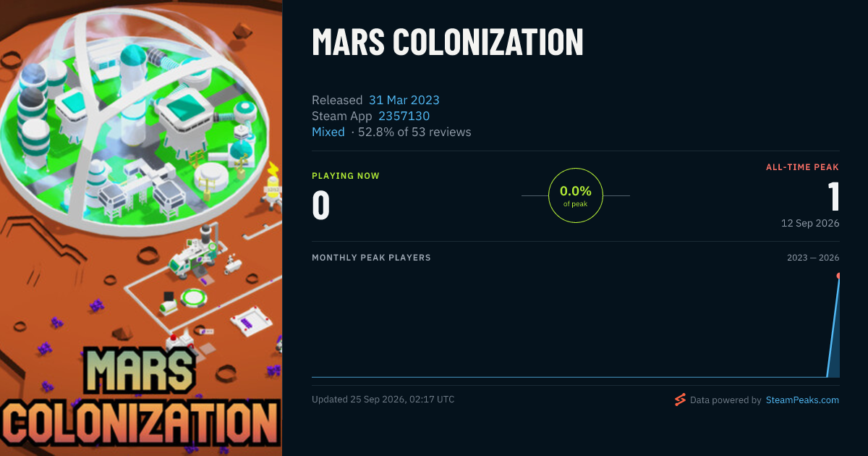Click the Playing Now count of 0
This screenshot has width=868, height=456.
coord(321,204)
